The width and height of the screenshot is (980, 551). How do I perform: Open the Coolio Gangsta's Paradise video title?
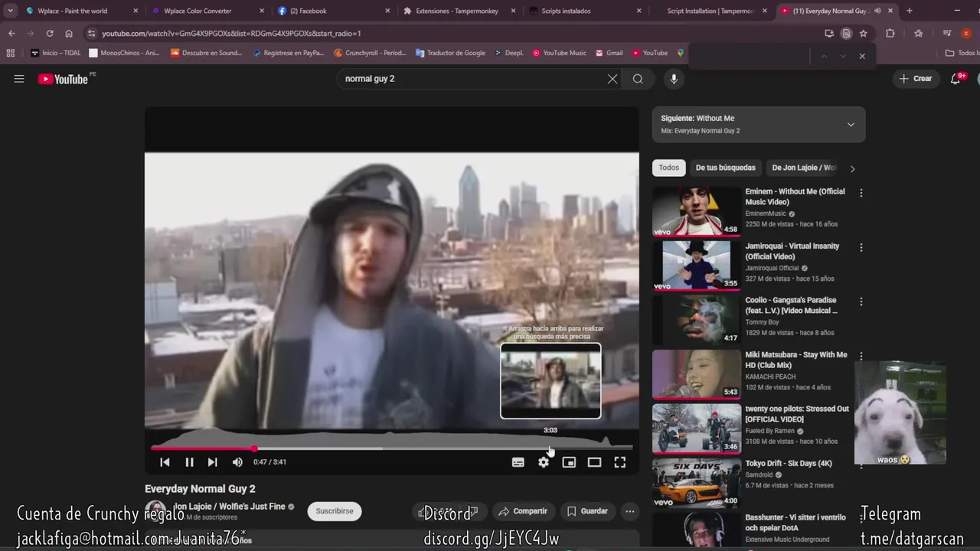792,305
